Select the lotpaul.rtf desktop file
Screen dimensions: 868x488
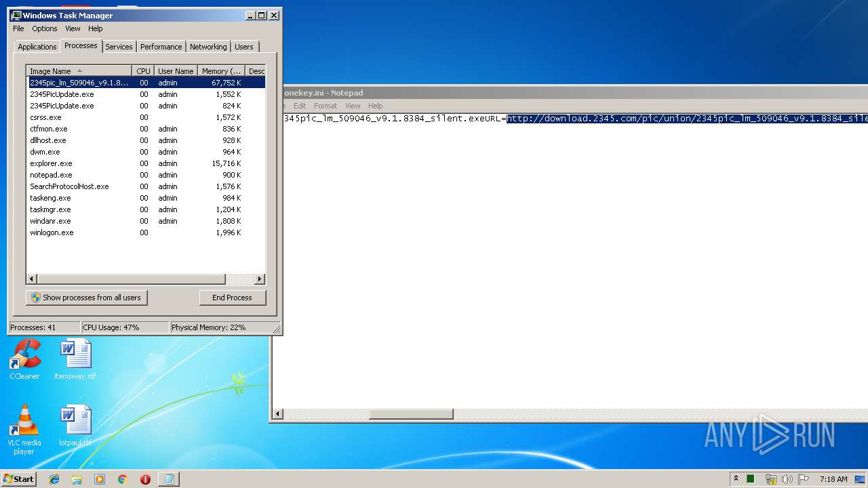tap(75, 426)
